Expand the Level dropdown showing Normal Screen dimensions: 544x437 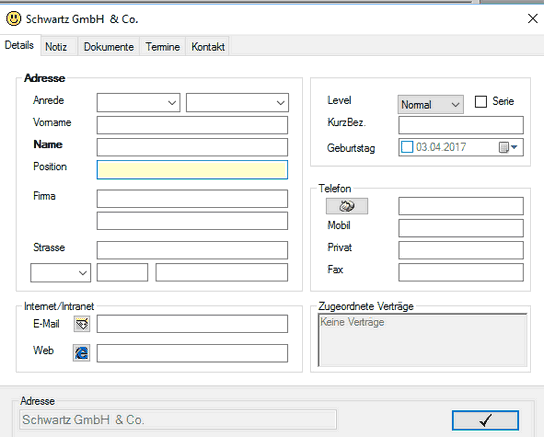tap(431, 104)
